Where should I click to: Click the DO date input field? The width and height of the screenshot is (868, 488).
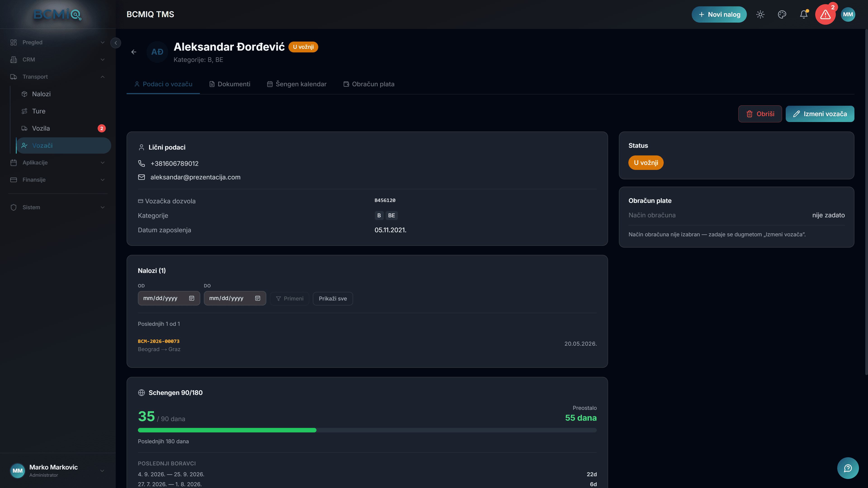235,298
